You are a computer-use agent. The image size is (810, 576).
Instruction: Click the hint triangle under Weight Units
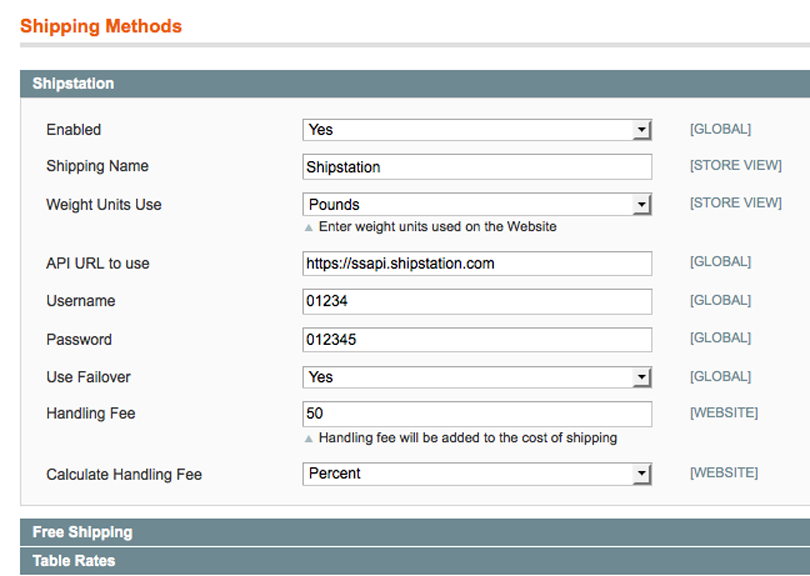309,228
